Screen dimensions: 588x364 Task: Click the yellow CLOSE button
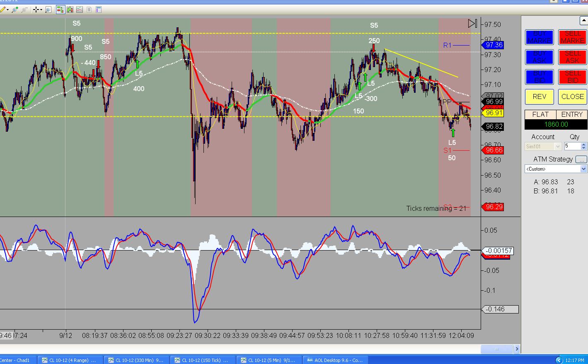[x=572, y=96]
